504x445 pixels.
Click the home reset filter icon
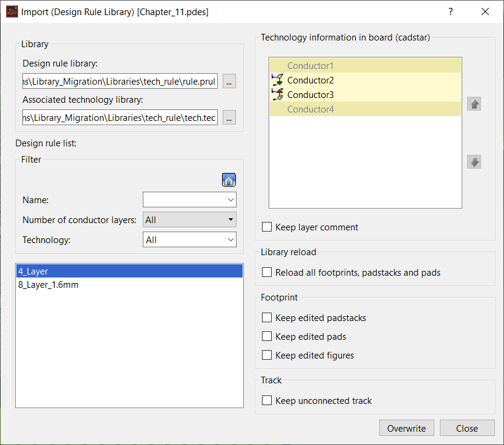229,180
